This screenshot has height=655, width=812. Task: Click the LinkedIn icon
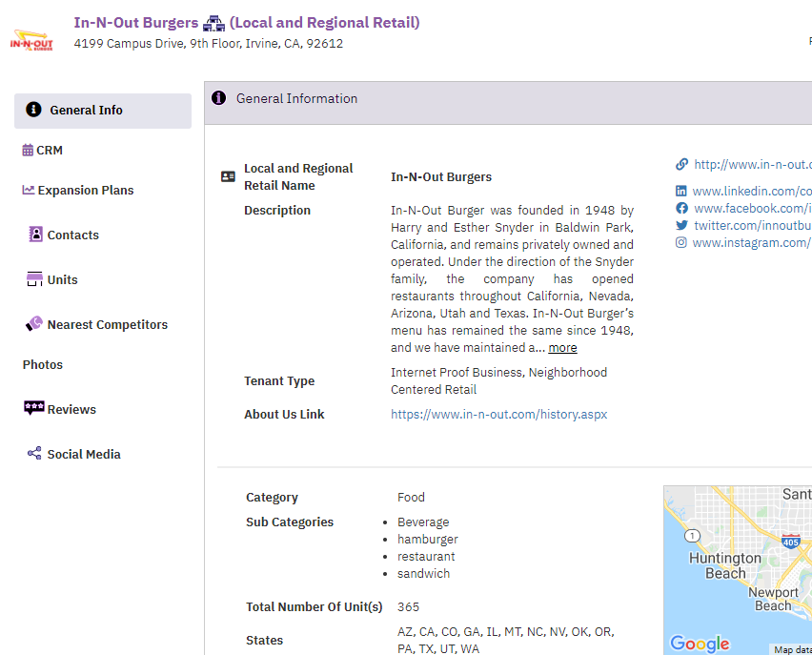coord(681,191)
